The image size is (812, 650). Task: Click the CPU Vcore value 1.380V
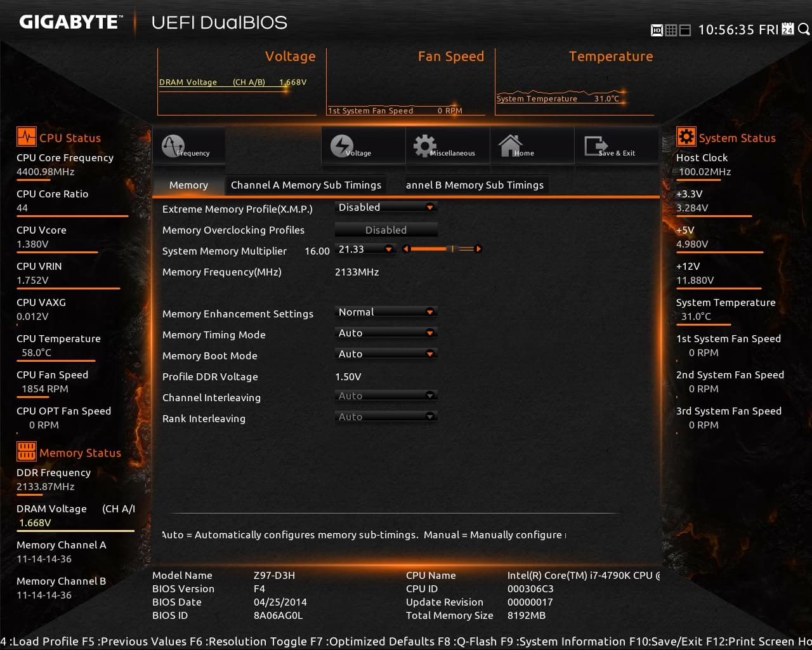click(32, 244)
